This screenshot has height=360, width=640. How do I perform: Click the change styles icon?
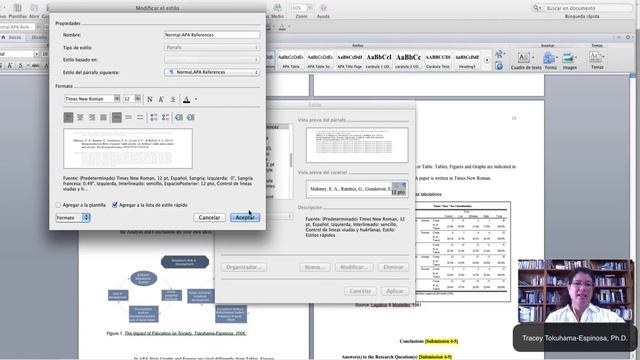click(x=499, y=54)
